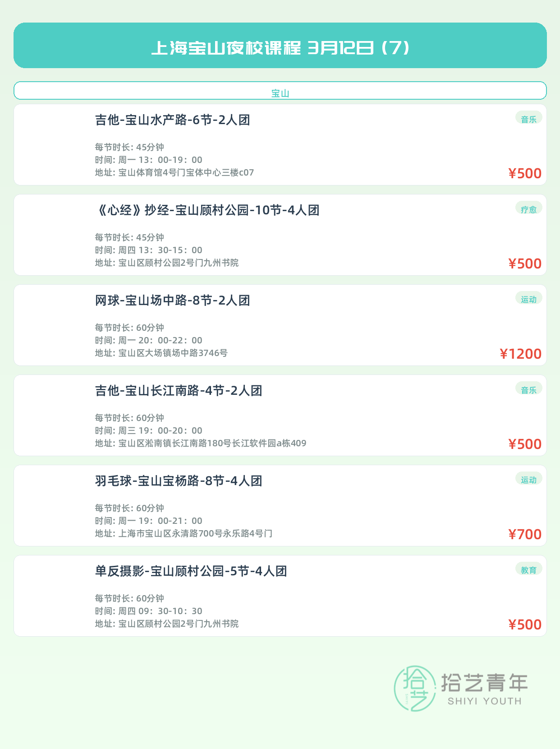Click 运动 tag on the tennis course
The width and height of the screenshot is (560, 749).
(x=528, y=300)
